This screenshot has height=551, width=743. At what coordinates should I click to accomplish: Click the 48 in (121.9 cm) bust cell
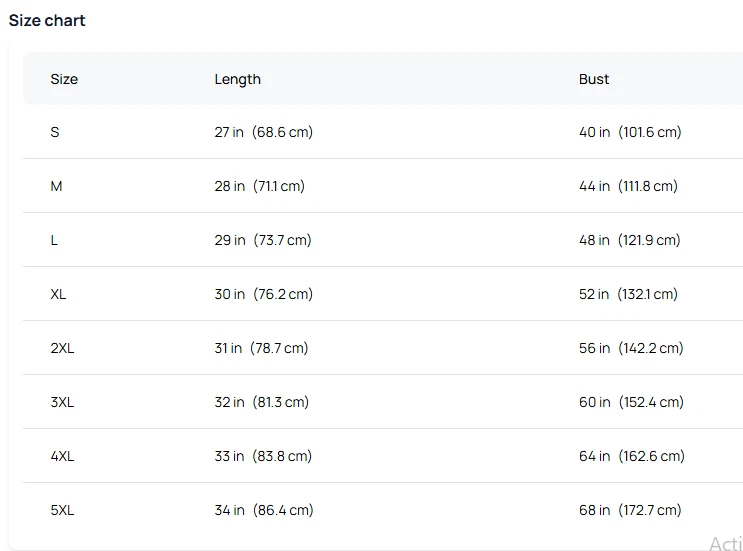coord(629,240)
